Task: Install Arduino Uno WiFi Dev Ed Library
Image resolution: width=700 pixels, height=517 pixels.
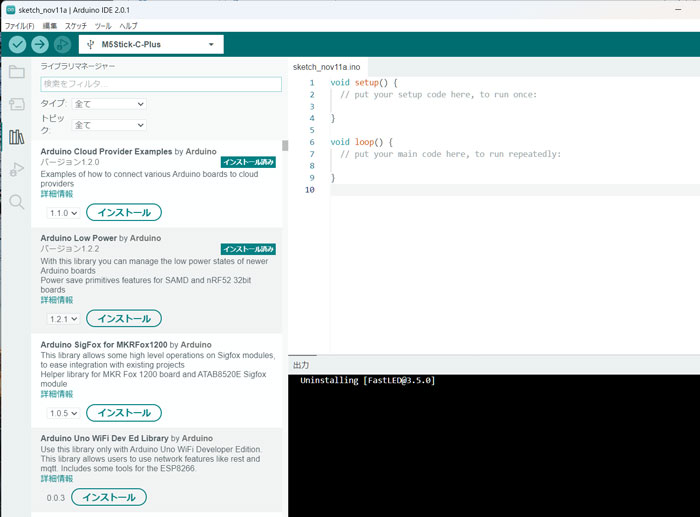Action: click(x=108, y=497)
